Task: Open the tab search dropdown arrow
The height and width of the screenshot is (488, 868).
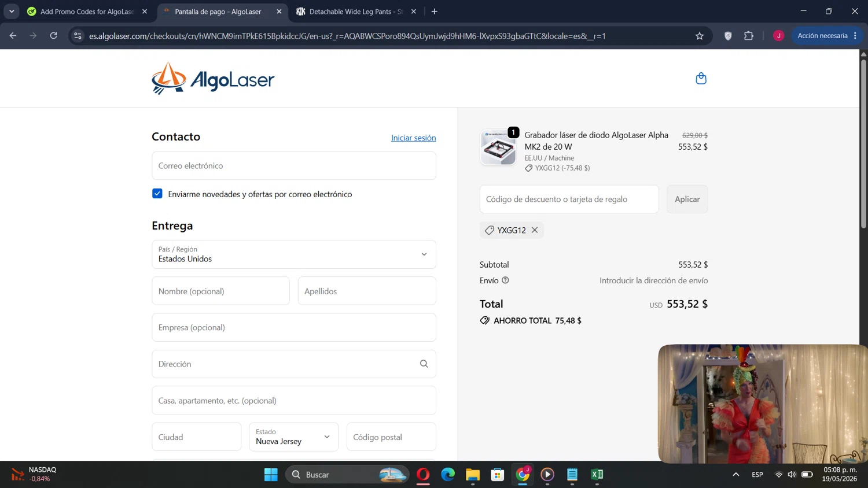Action: click(12, 12)
